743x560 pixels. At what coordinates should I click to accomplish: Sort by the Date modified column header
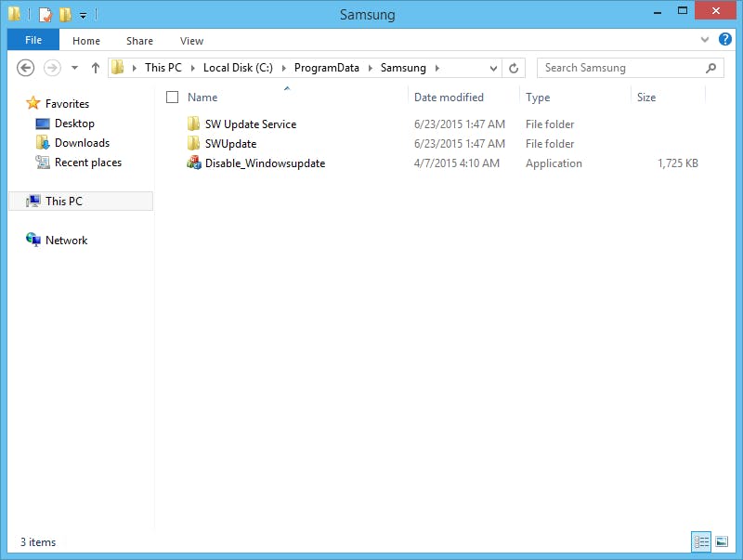449,98
